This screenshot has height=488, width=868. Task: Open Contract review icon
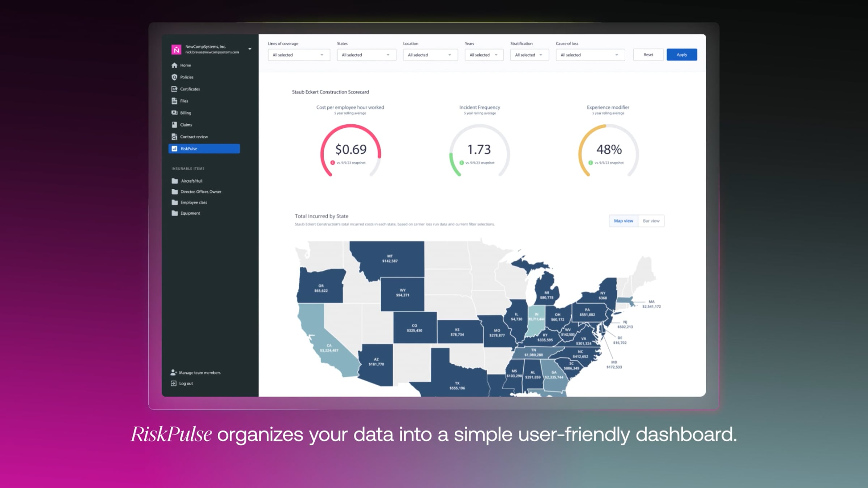click(x=174, y=137)
